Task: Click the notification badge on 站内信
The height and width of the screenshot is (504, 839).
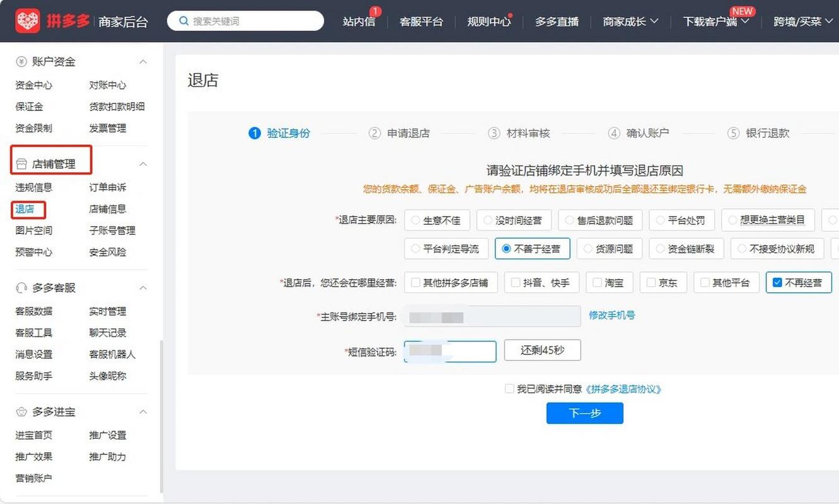Action: click(376, 11)
